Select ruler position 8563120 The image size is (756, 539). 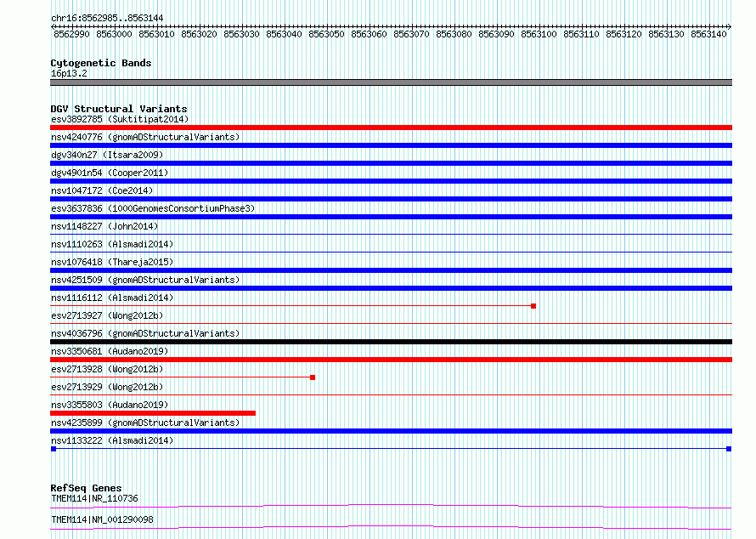click(623, 34)
